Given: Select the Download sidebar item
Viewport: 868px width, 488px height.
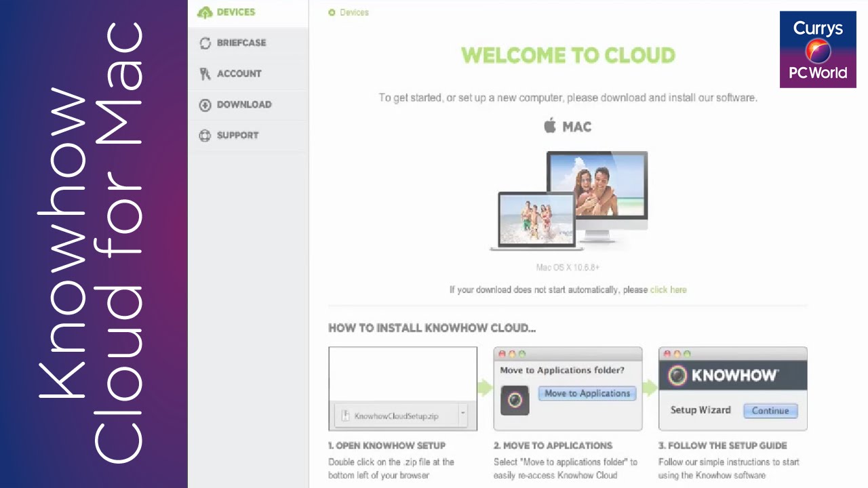Looking at the screenshot, I should pos(248,105).
